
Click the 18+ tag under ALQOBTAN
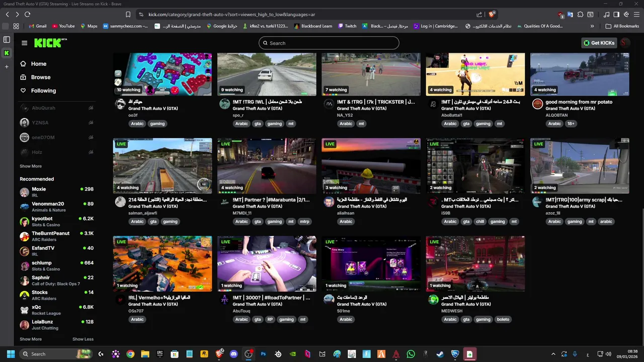571,124
